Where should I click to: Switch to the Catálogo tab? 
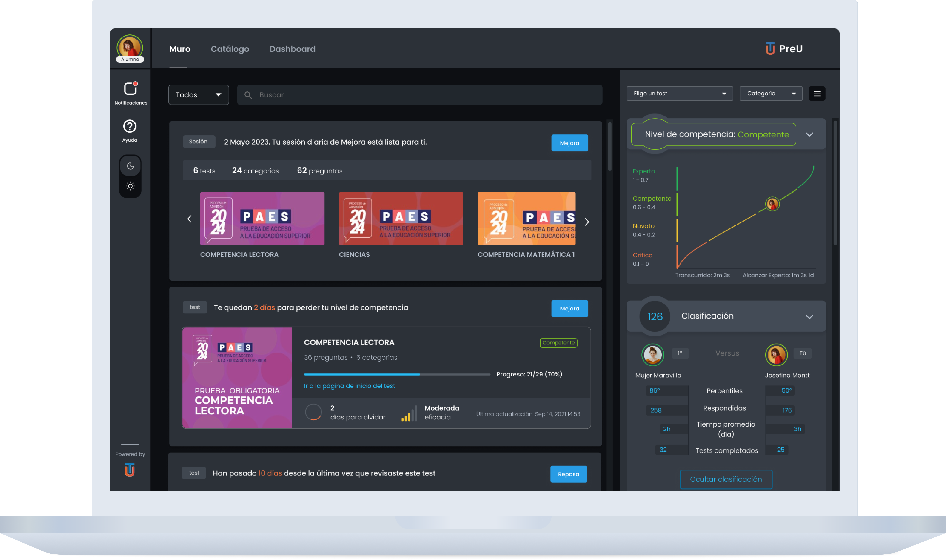(x=230, y=49)
